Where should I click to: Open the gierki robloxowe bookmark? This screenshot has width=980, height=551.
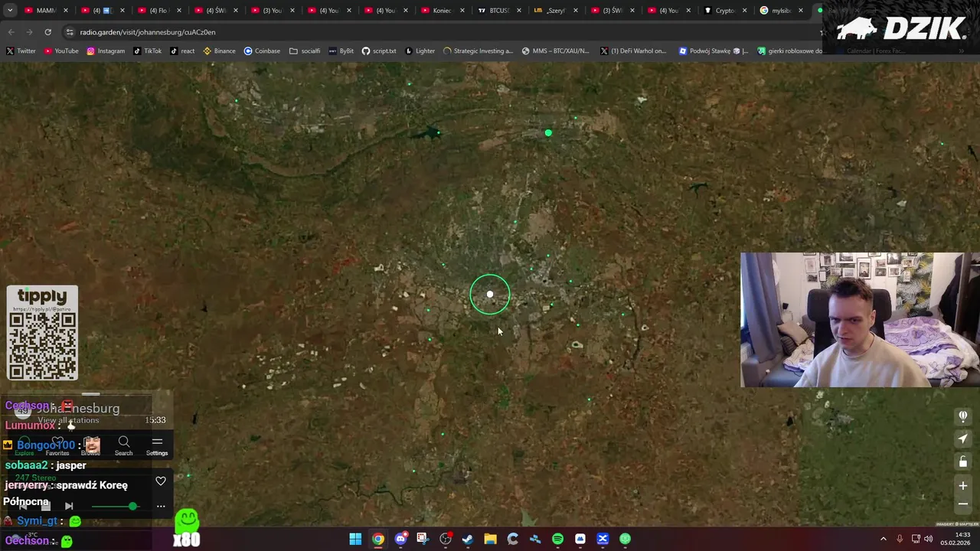[790, 51]
